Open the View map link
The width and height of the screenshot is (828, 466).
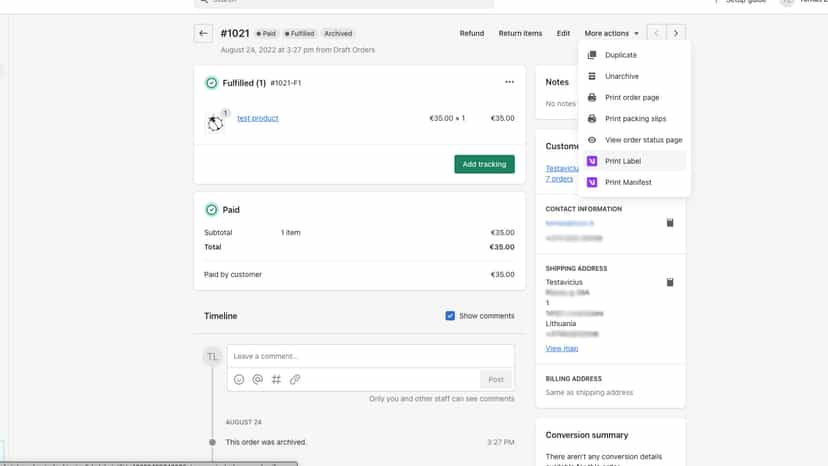(562, 348)
